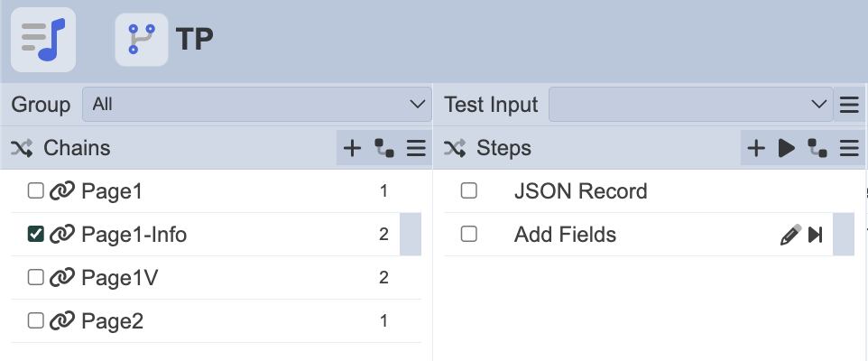The height and width of the screenshot is (361, 868).
Task: Check the Page1 chain checkbox
Action: click(36, 191)
